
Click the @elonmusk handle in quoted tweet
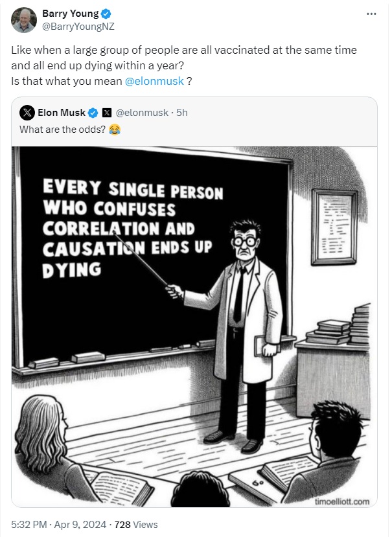tap(142, 113)
